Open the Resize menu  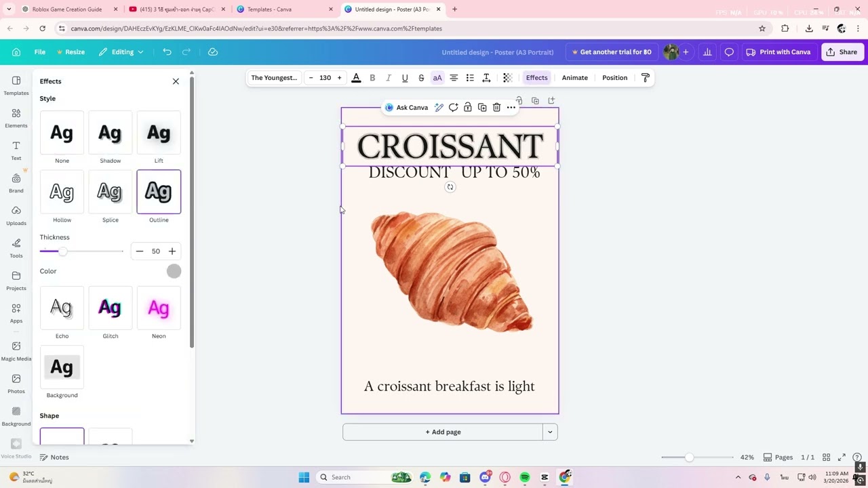tap(71, 52)
